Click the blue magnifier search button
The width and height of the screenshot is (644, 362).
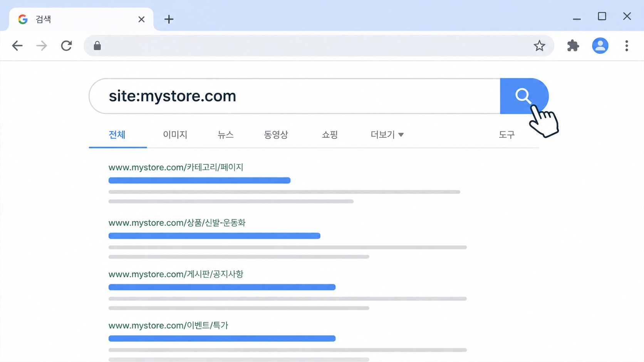click(524, 96)
